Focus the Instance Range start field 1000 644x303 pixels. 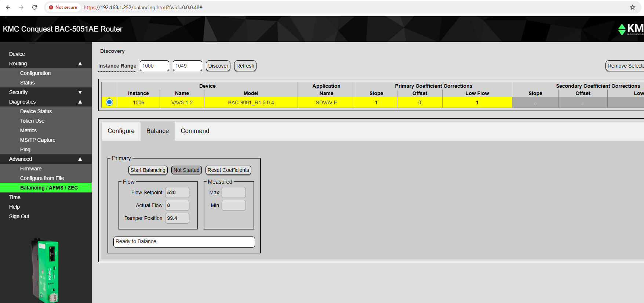point(154,66)
